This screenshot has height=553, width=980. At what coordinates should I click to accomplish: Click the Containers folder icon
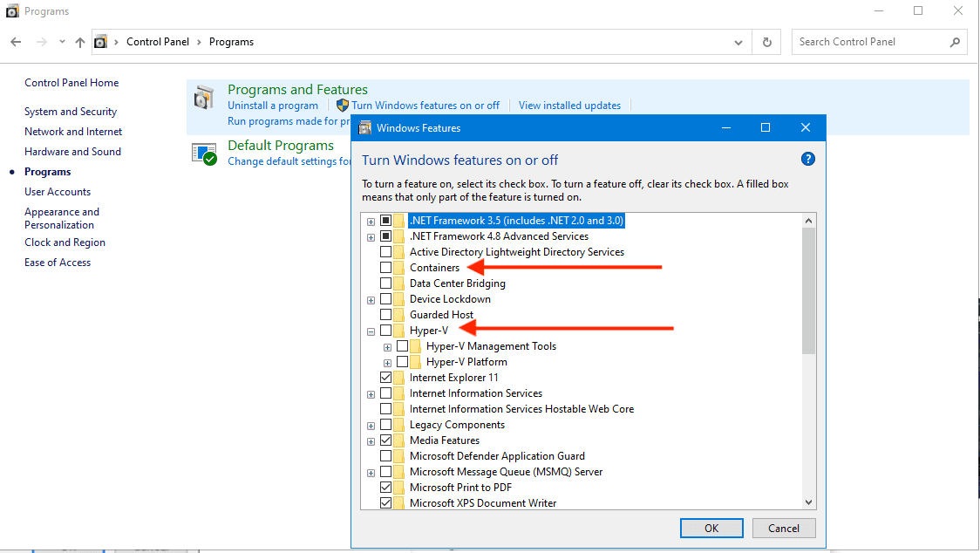[x=398, y=267]
